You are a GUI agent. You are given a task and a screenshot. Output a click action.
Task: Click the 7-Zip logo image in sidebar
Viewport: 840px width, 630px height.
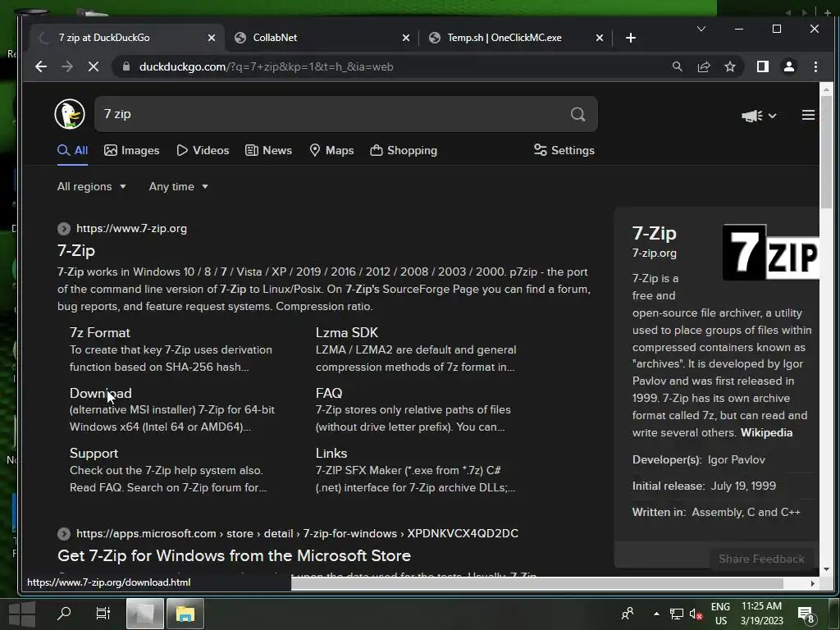point(771,253)
